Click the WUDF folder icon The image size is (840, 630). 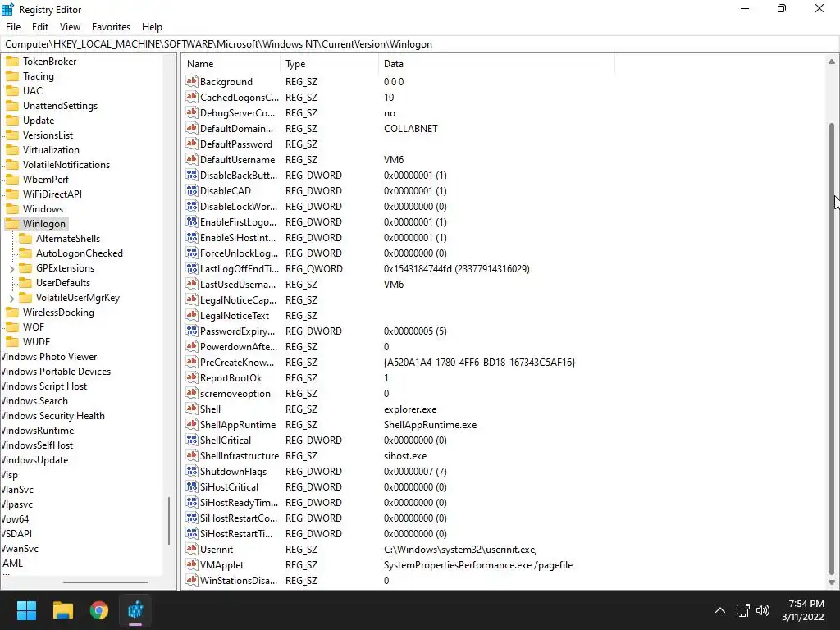coord(12,342)
